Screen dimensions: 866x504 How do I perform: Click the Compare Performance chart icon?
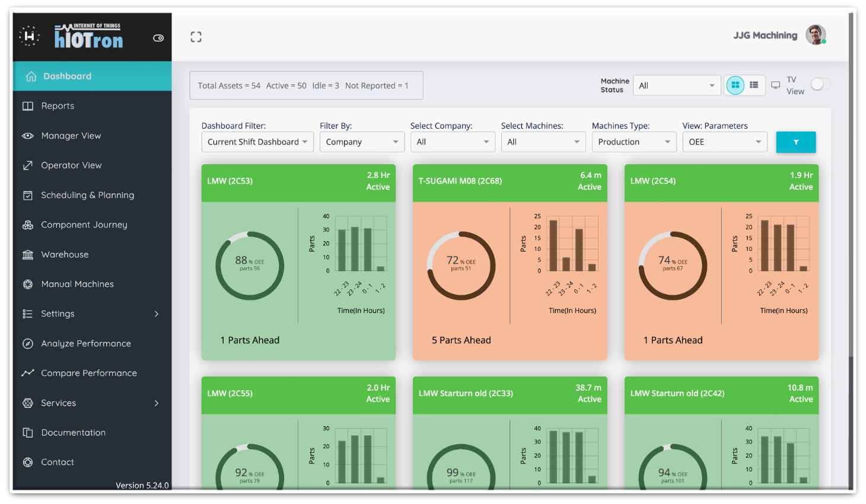click(28, 373)
